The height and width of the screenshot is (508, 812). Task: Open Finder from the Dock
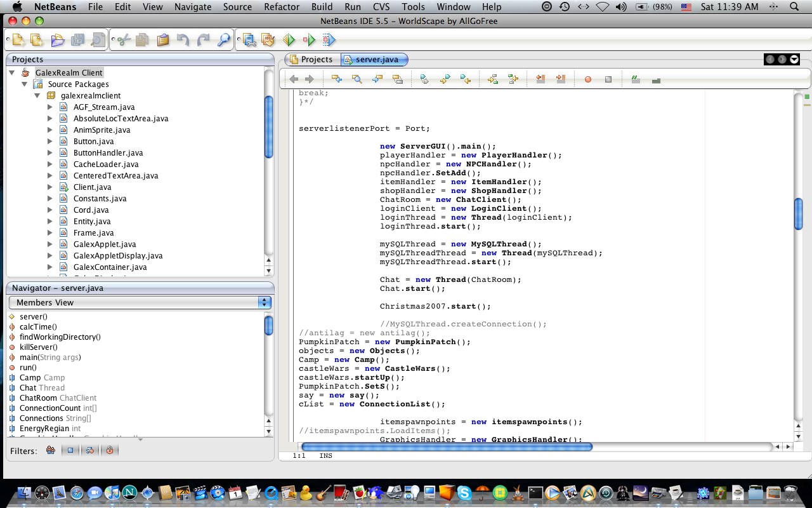24,493
